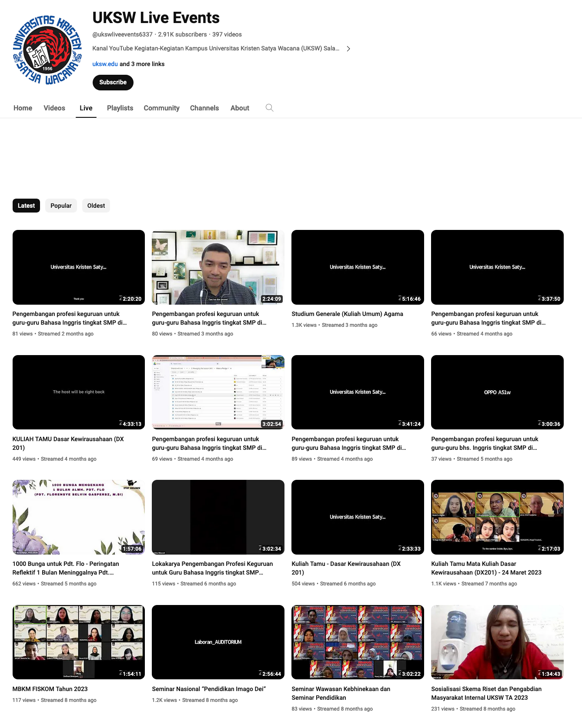Click the channel search magnifier icon
Viewport: 582px width, 728px height.
(x=270, y=108)
